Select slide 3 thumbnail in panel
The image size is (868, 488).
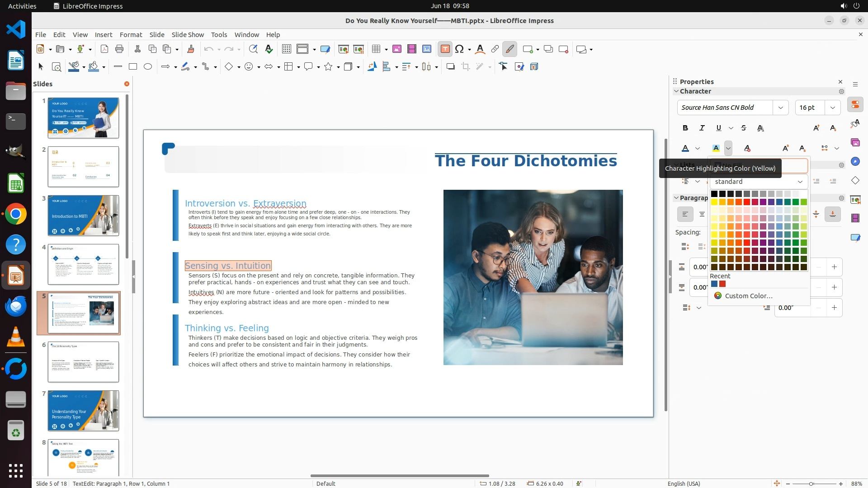(x=83, y=216)
